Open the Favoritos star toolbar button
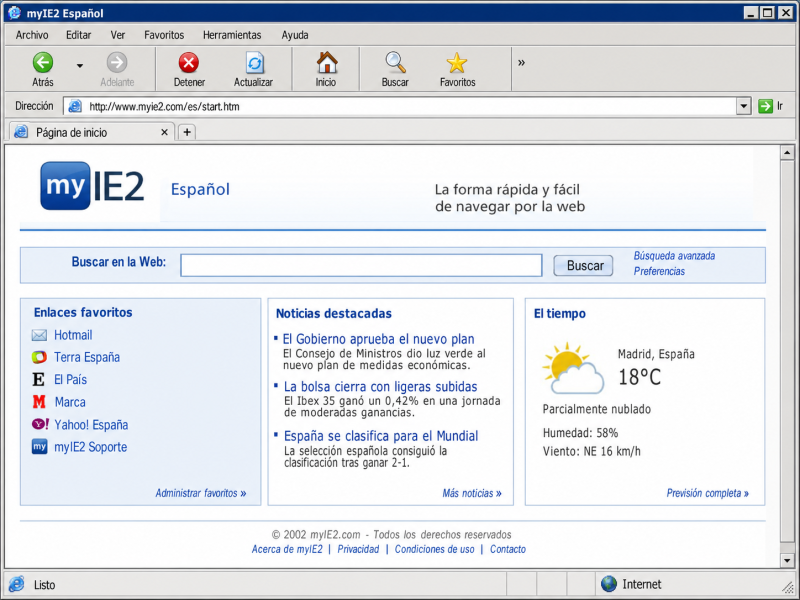 tap(457, 70)
